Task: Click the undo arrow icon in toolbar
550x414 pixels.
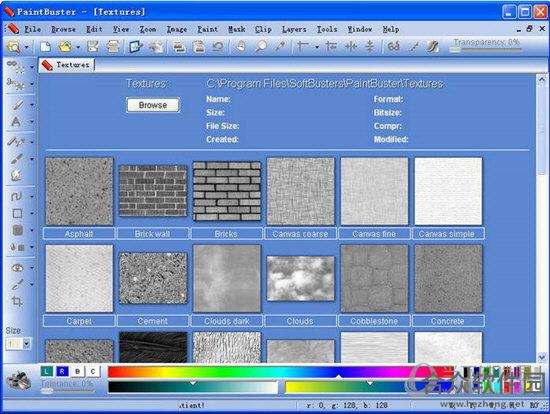Action: 218,47
